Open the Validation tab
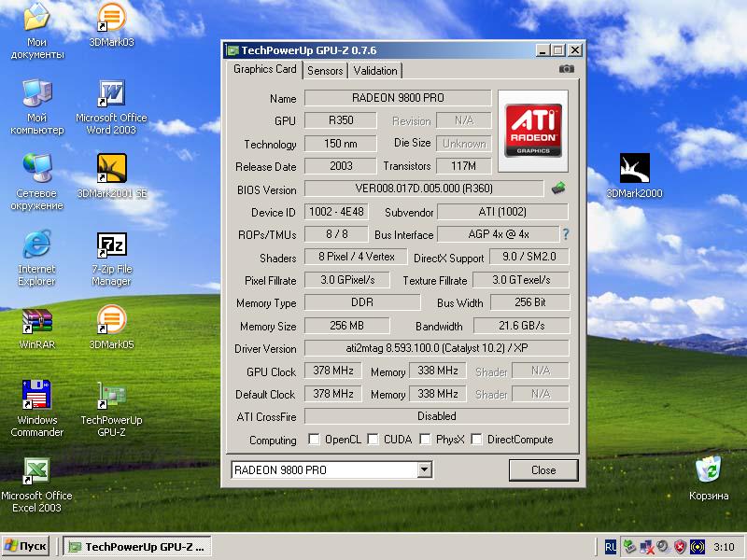 tap(375, 71)
